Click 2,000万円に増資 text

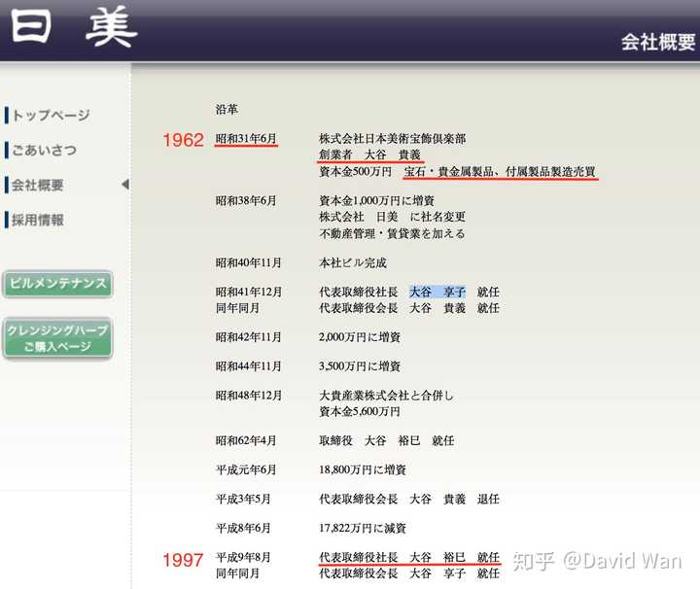click(360, 337)
